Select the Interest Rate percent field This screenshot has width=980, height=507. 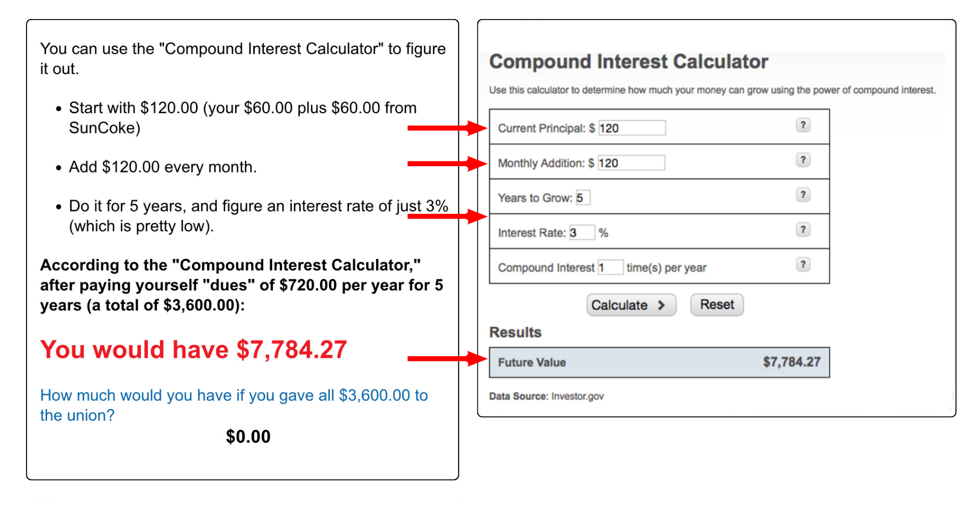[x=582, y=233]
